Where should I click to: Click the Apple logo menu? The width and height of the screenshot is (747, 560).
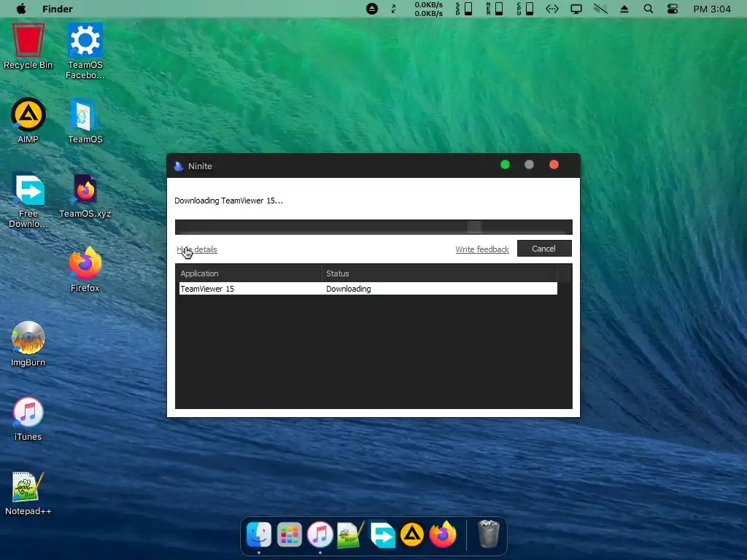(x=21, y=9)
